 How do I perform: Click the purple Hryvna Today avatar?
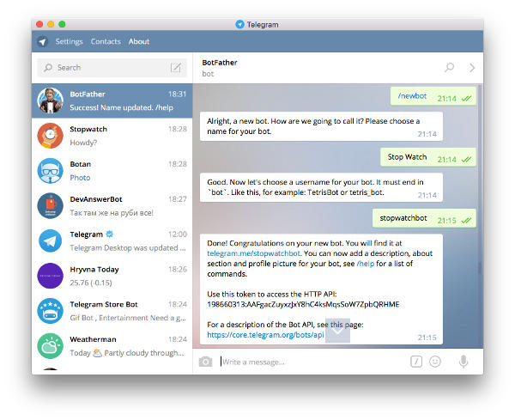coord(51,276)
